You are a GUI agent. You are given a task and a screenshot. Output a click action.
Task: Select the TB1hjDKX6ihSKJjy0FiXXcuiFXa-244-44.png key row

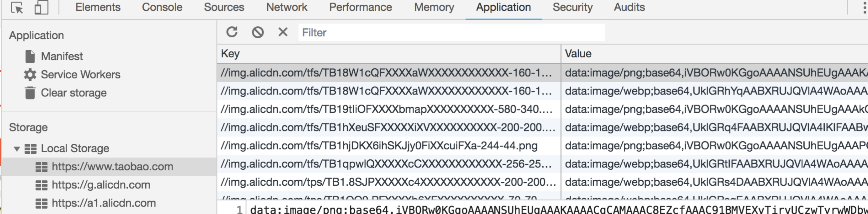379,146
